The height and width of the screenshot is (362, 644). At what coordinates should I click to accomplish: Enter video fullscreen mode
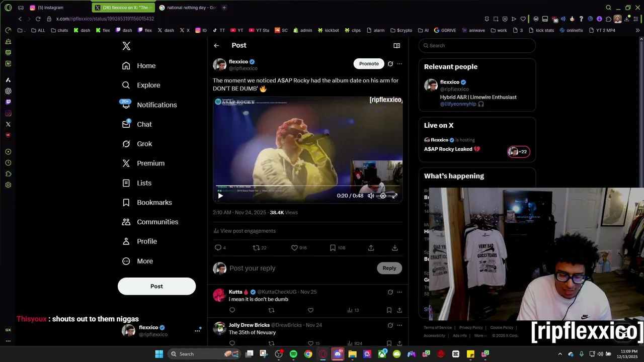[395, 196]
